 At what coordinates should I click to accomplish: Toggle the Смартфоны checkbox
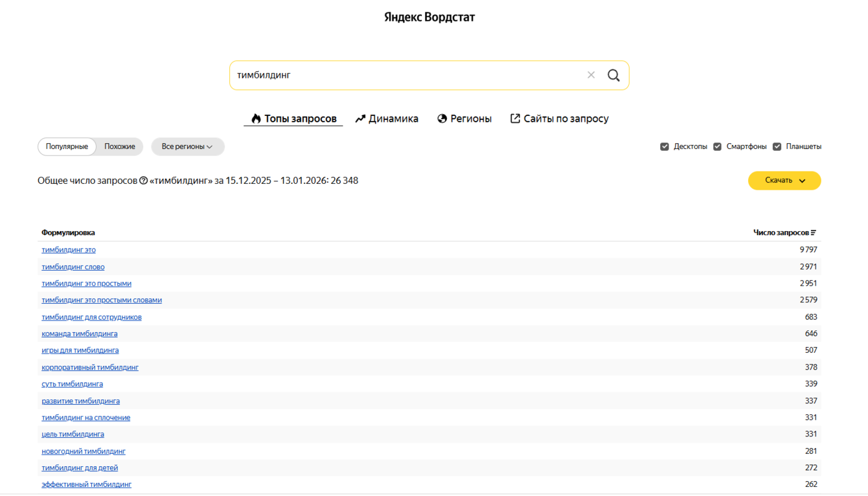717,146
